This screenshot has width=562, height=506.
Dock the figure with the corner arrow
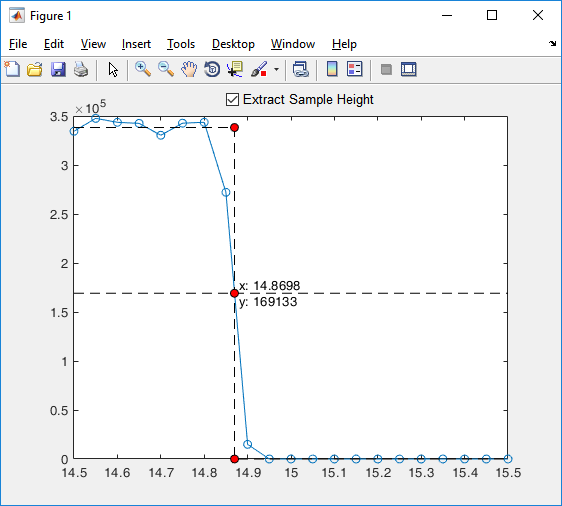point(552,44)
